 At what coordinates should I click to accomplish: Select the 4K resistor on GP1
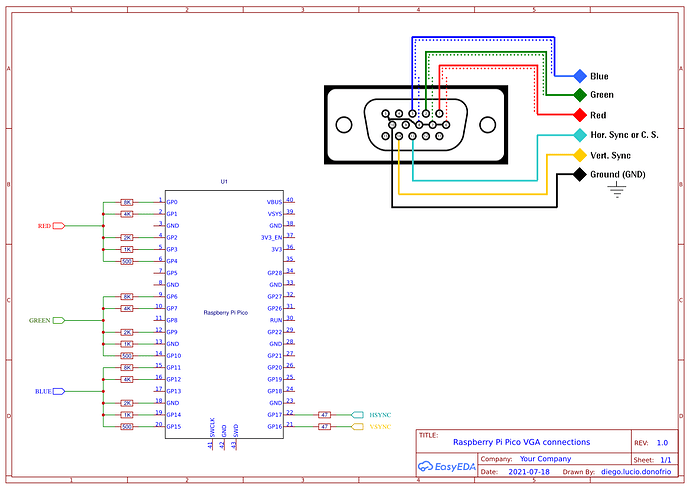pos(127,214)
